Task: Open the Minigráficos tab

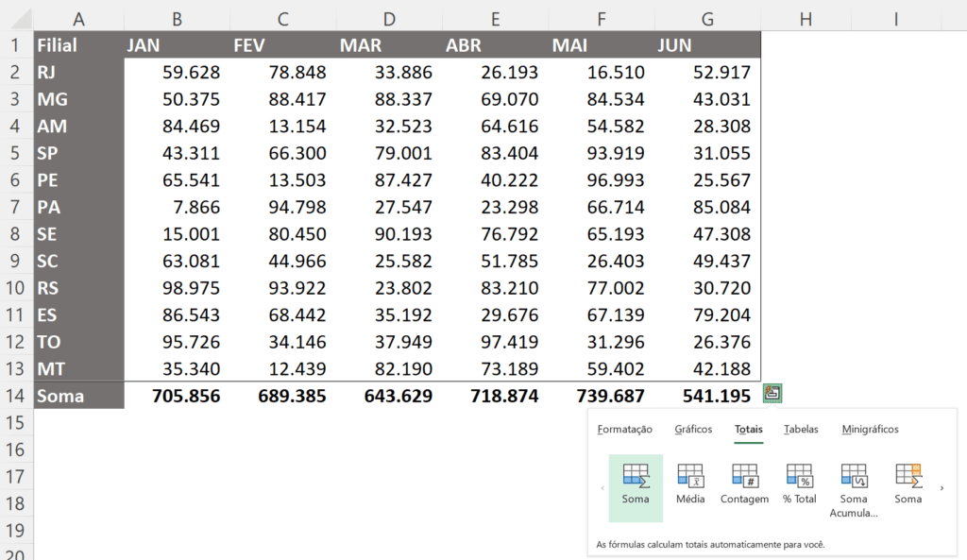Action: pos(870,430)
